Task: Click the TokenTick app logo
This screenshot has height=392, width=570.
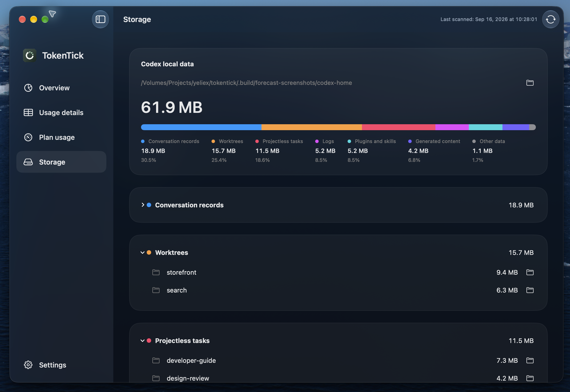Action: point(30,55)
